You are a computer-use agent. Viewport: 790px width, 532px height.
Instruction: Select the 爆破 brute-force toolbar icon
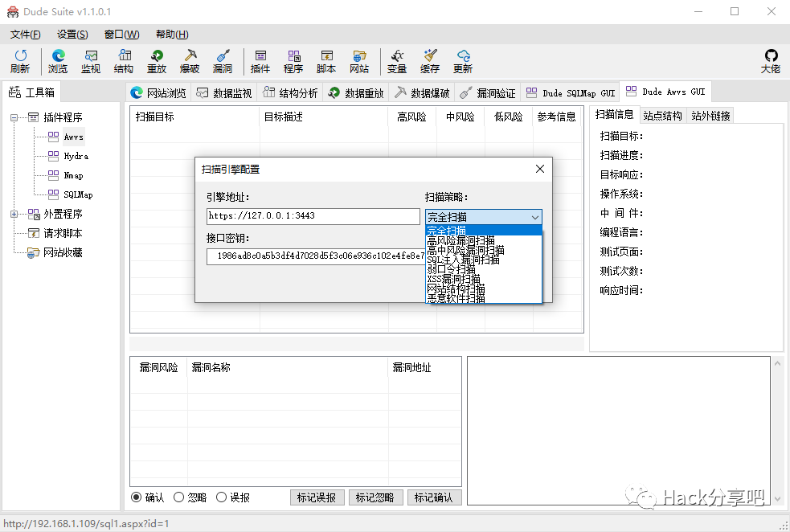190,61
